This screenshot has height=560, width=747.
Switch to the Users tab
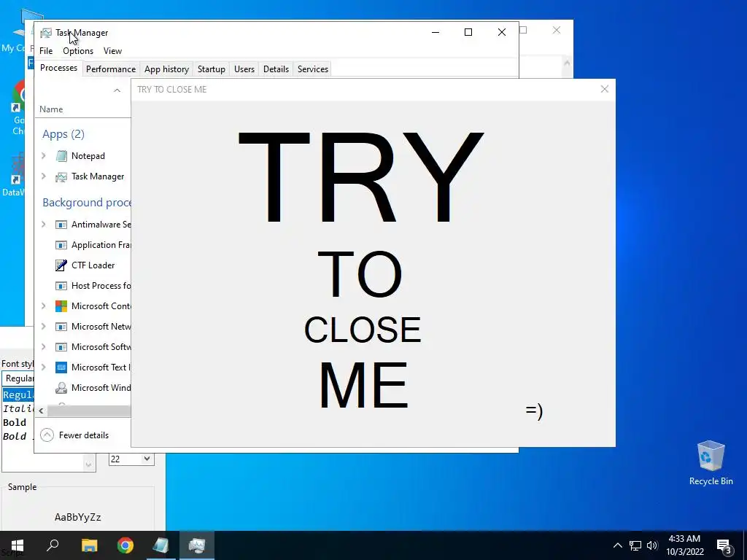click(244, 69)
